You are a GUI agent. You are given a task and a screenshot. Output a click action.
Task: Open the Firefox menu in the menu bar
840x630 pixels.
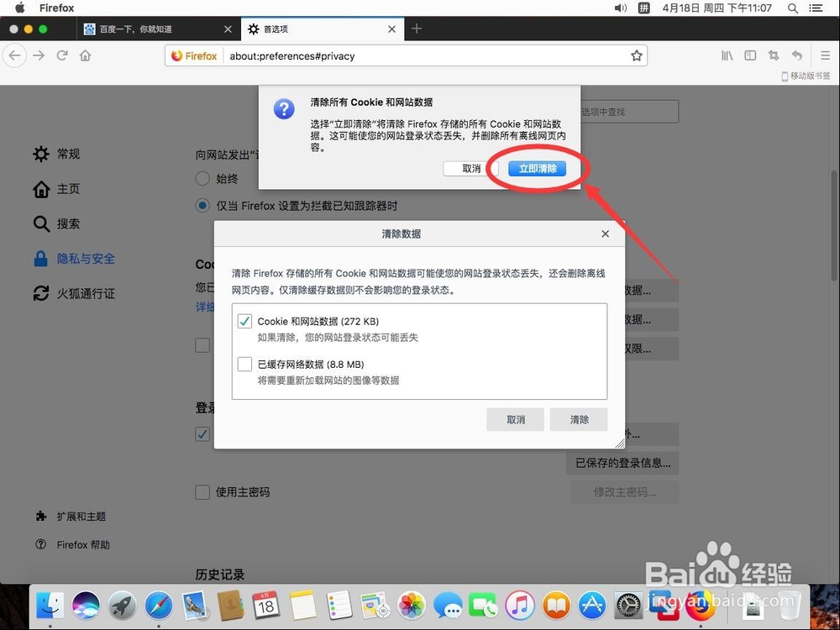(56, 8)
